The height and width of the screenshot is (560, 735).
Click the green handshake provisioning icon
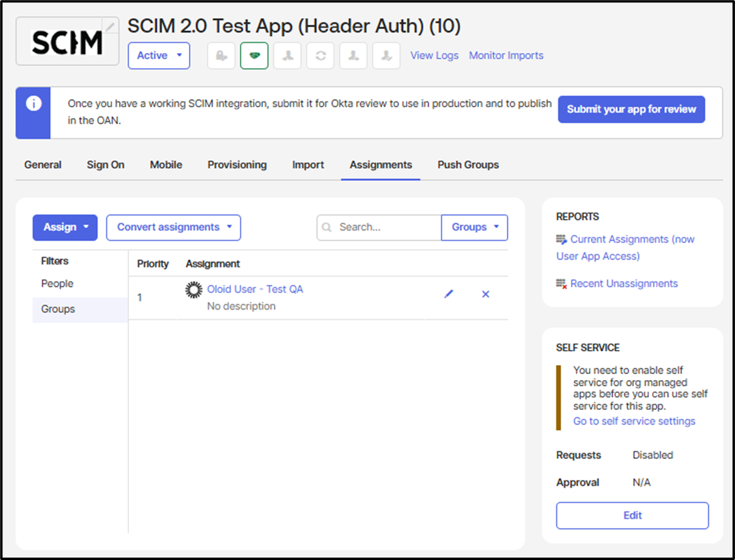(x=254, y=56)
